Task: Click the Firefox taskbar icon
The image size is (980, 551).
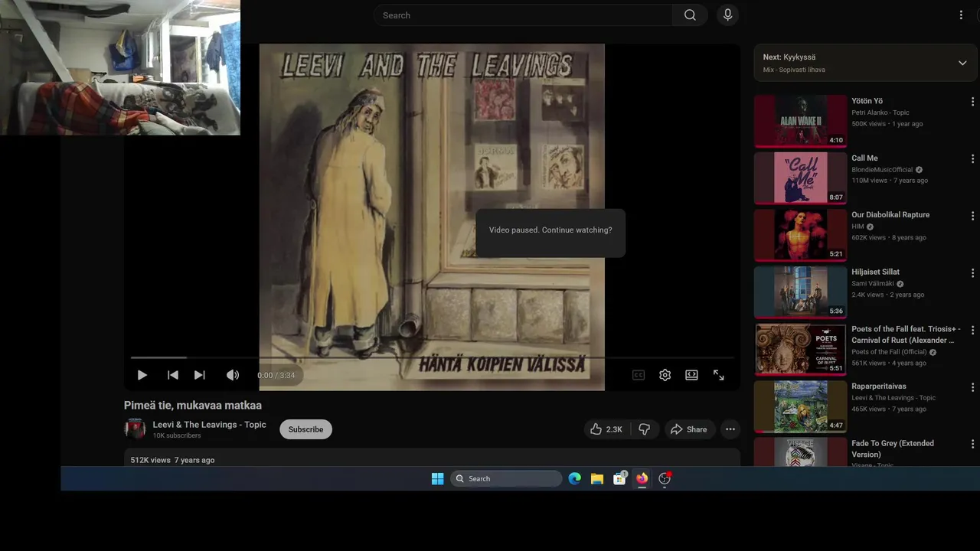Action: (x=642, y=478)
